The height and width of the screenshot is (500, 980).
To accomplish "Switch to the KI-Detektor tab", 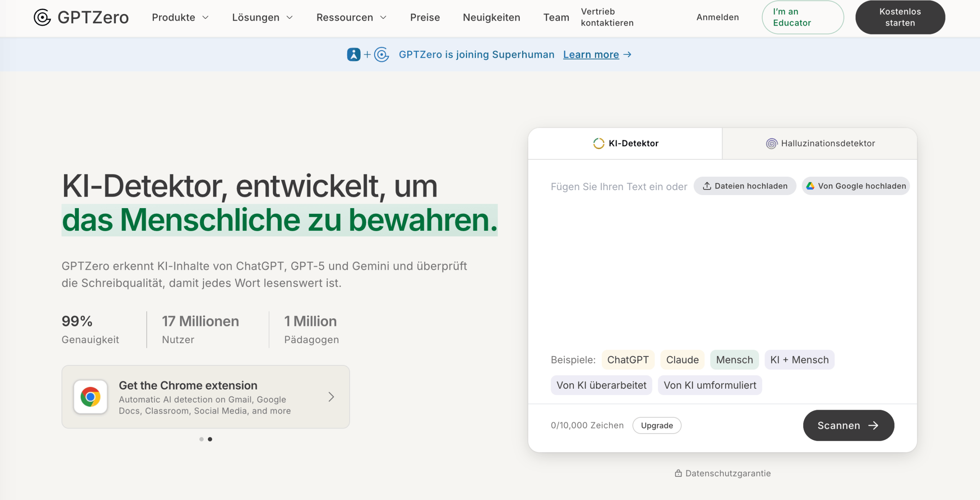I will (625, 143).
